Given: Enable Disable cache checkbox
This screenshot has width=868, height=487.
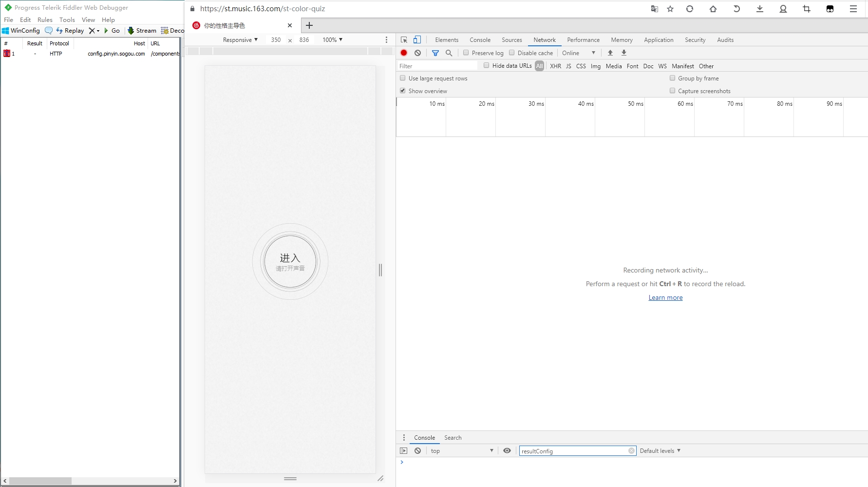Looking at the screenshot, I should (x=512, y=53).
